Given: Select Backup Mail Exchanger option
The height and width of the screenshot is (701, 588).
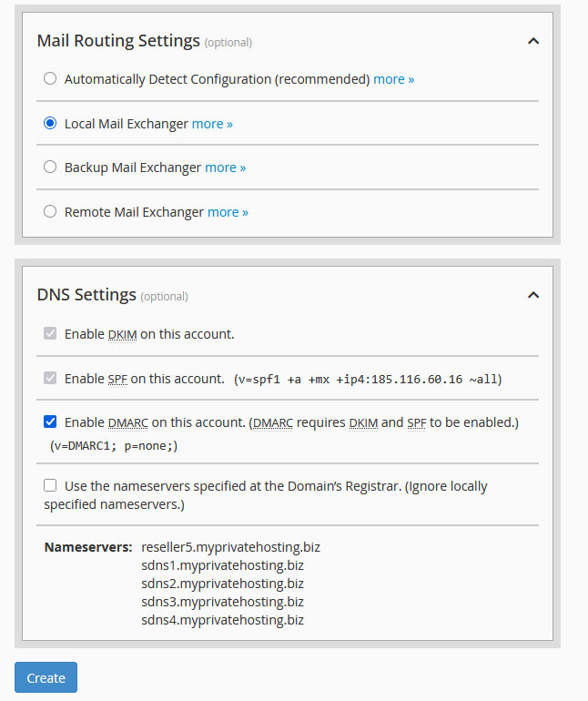Looking at the screenshot, I should 50,168.
